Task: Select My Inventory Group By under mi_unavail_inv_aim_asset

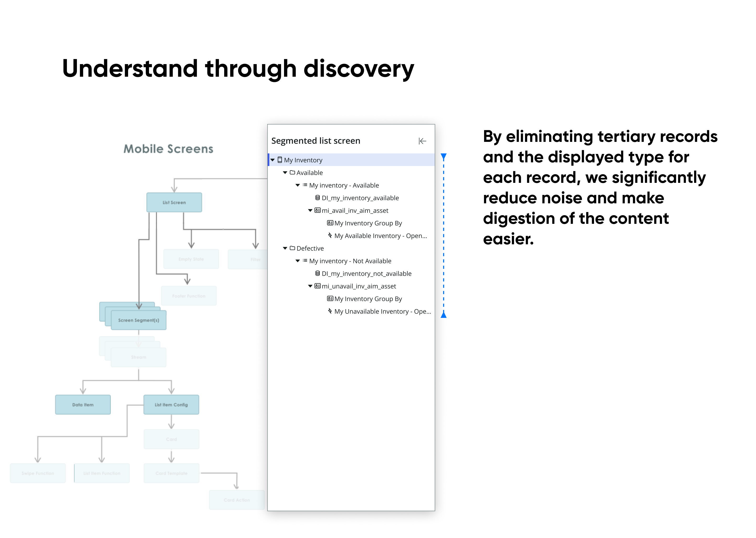Action: (368, 298)
